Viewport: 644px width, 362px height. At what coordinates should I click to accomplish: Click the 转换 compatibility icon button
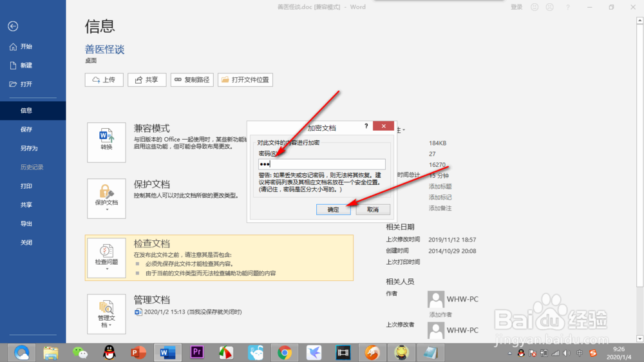[106, 142]
